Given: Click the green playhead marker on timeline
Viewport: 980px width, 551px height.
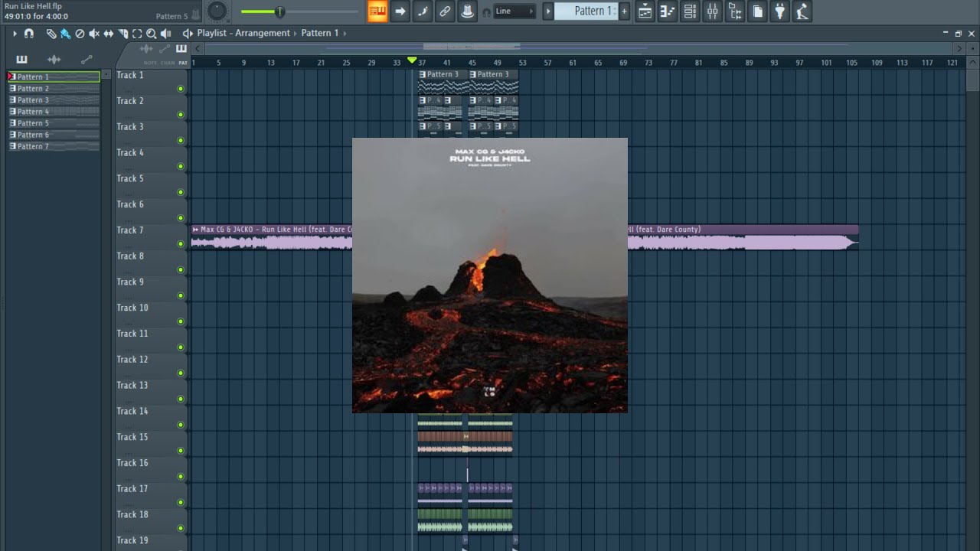Looking at the screenshot, I should pos(412,60).
